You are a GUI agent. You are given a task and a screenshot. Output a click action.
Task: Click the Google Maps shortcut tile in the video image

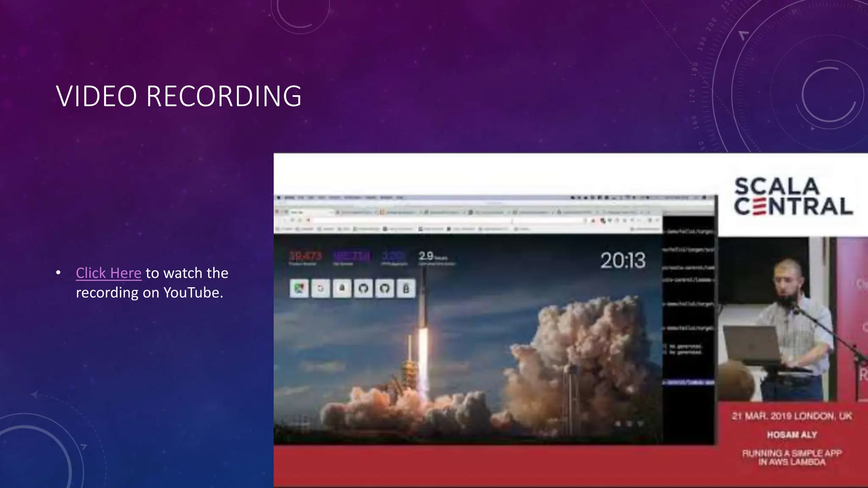point(299,288)
